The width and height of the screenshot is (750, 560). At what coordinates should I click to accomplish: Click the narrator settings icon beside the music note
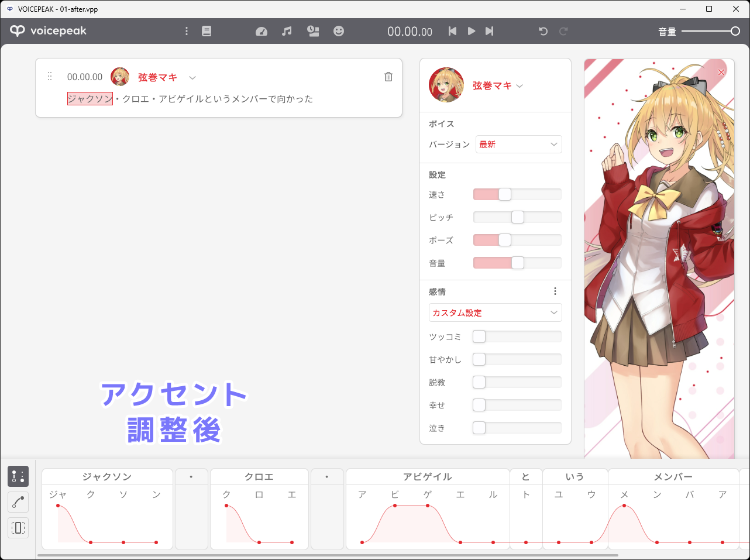tap(313, 31)
